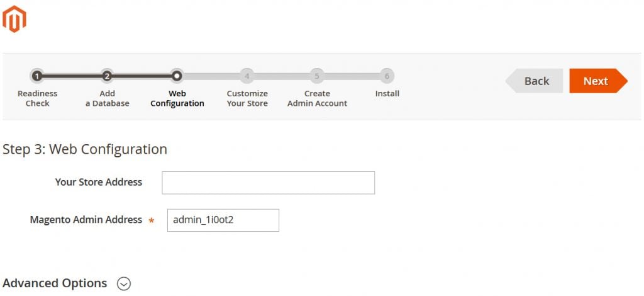Proceed with the orange Next button

(596, 81)
